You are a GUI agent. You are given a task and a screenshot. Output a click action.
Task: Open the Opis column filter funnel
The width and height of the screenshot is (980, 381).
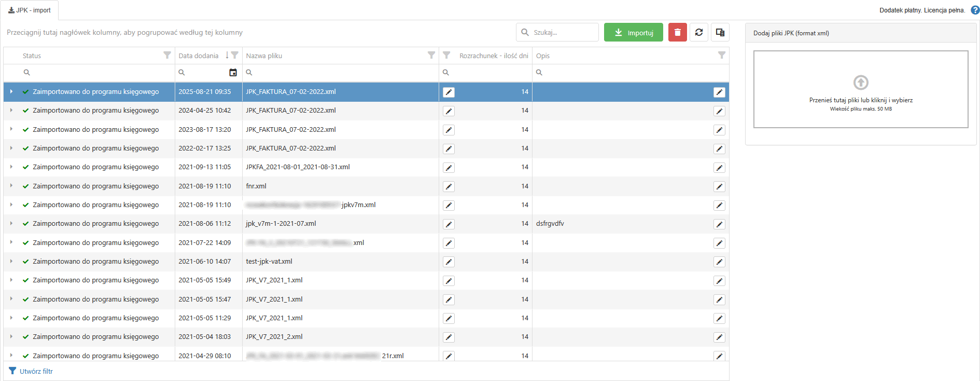(x=721, y=55)
